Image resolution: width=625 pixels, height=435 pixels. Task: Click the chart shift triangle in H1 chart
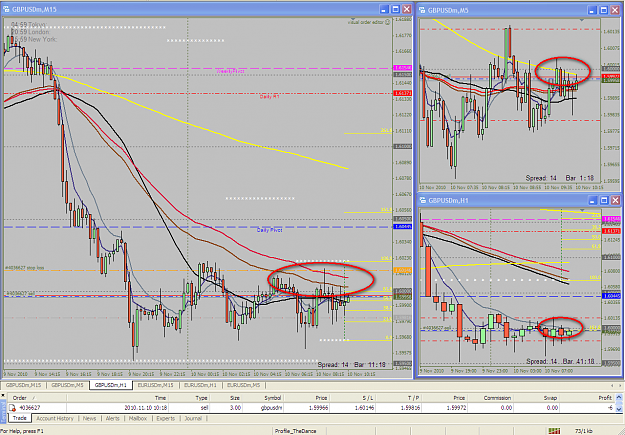582,210
